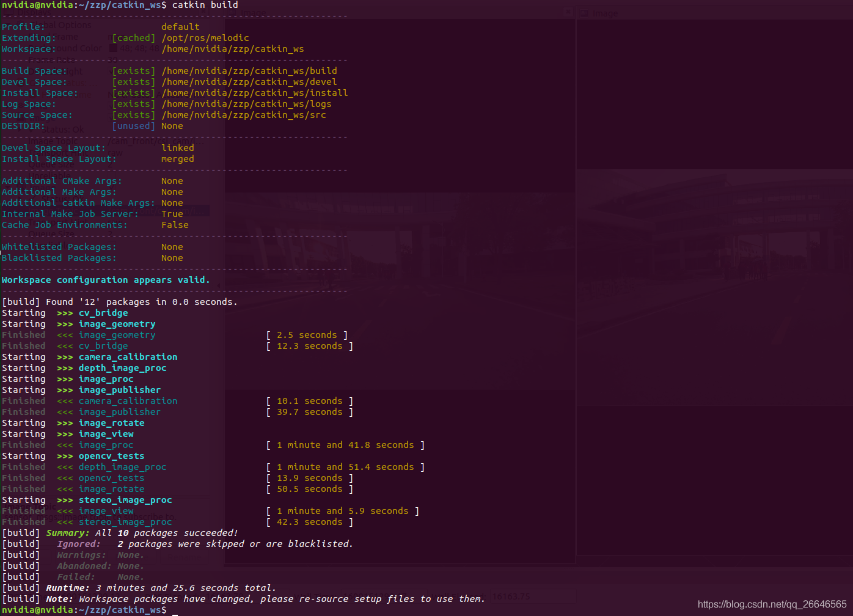Select the 'Additional CMake Args:' label
The height and width of the screenshot is (616, 853).
point(62,181)
